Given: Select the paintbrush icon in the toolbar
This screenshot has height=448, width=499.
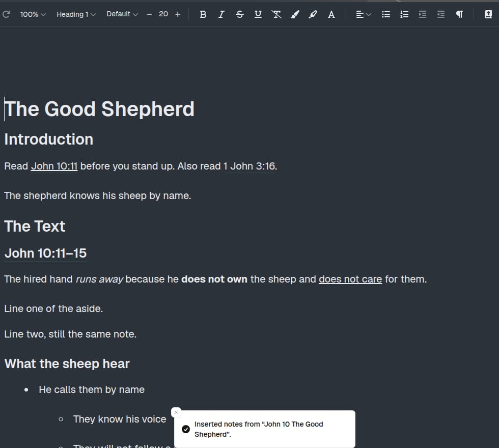Looking at the screenshot, I should 295,14.
